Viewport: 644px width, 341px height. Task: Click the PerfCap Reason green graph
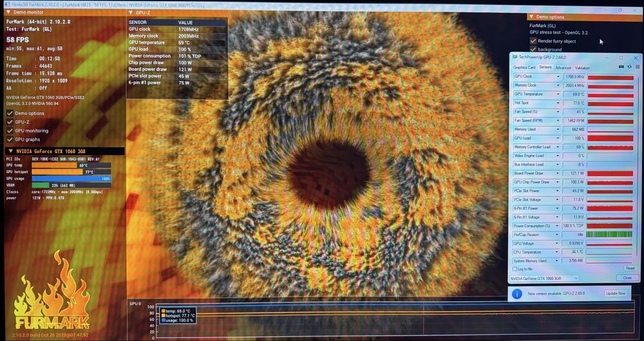point(609,235)
